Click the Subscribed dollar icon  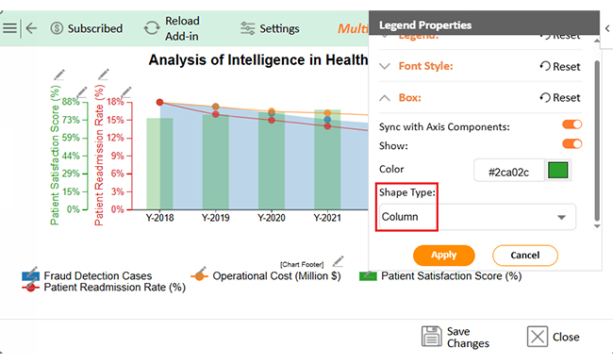click(57, 28)
